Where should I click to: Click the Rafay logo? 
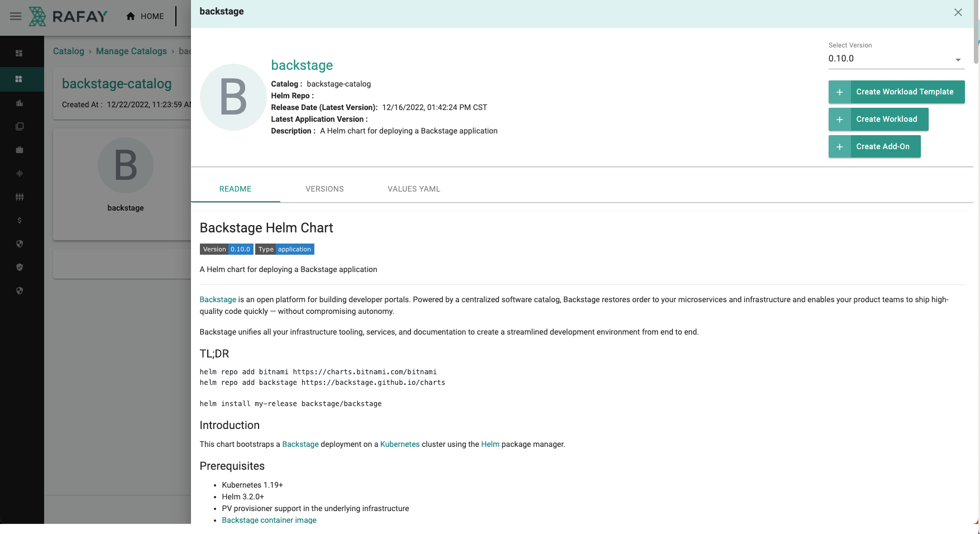[68, 16]
